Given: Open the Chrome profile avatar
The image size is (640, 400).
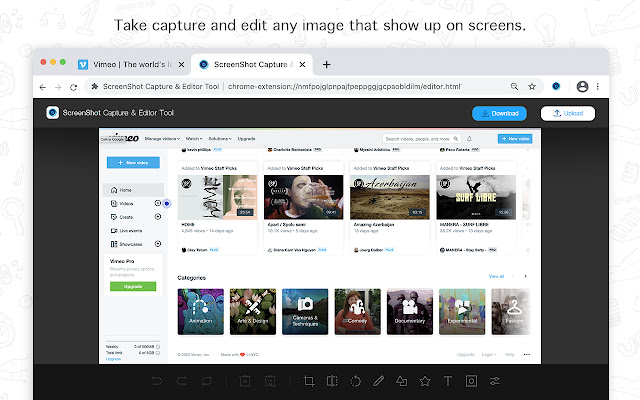Looking at the screenshot, I should [x=582, y=87].
